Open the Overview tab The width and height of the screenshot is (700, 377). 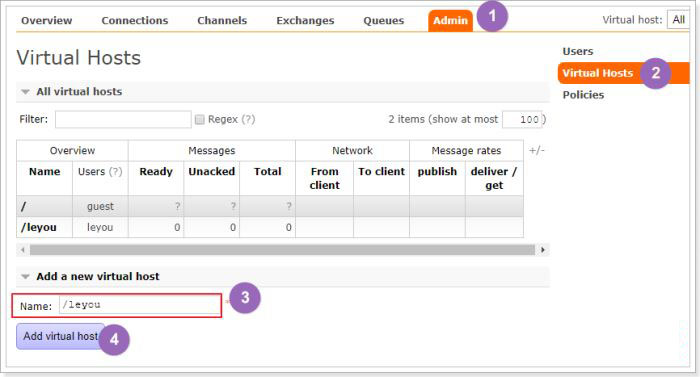[x=46, y=21]
